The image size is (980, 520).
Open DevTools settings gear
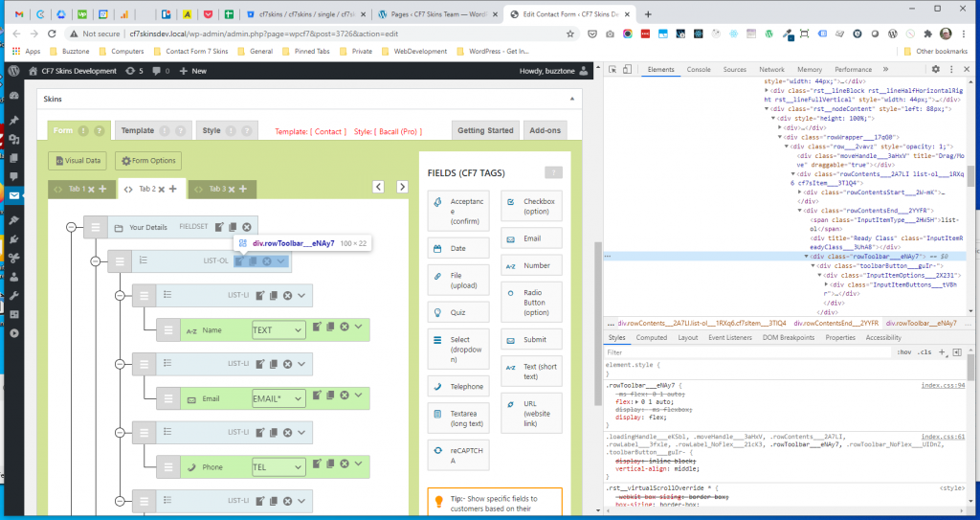936,70
